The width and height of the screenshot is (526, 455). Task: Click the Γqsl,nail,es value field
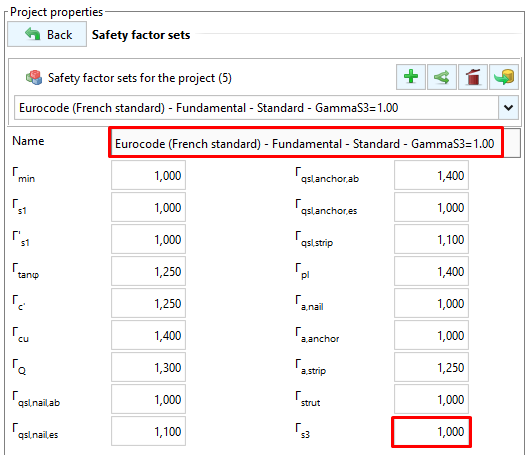[x=148, y=431]
